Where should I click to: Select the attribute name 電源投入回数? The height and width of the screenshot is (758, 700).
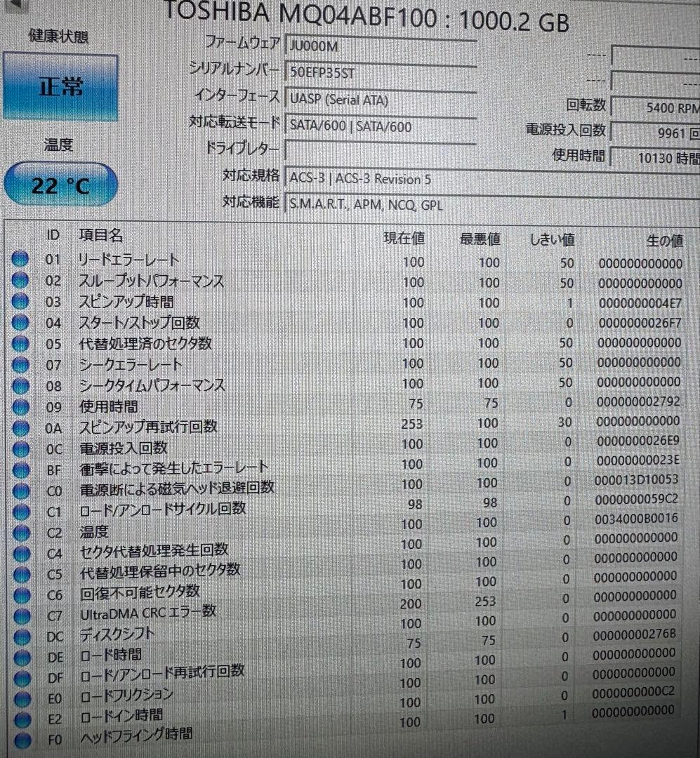point(124,448)
